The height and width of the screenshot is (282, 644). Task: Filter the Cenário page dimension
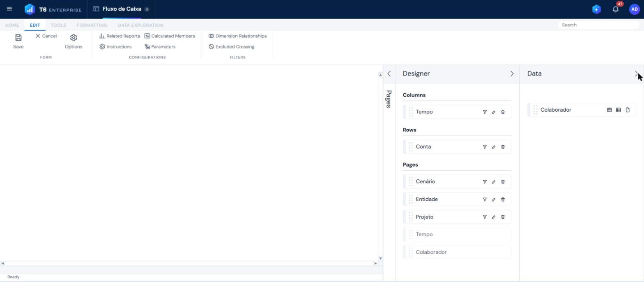485,182
